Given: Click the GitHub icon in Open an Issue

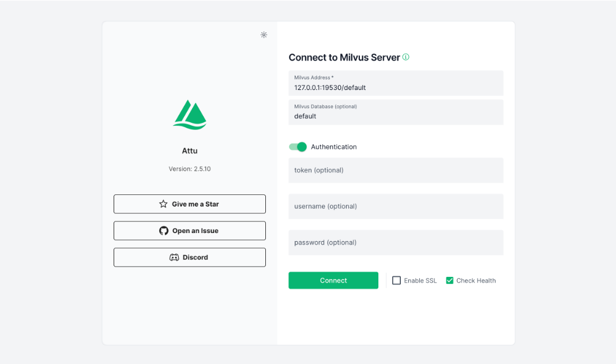Looking at the screenshot, I should coord(164,231).
